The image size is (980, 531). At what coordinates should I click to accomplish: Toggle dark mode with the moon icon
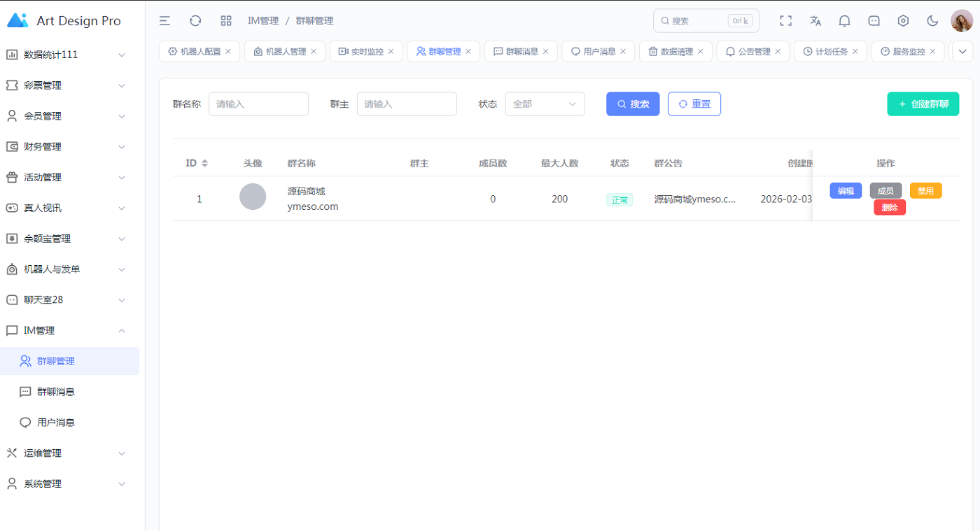pos(932,21)
